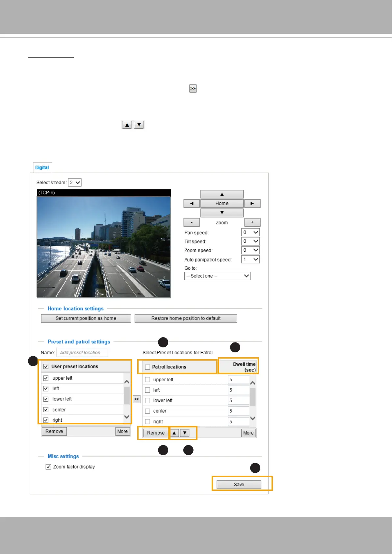Viewport: 392px width, 554px height.
Task: Move patrol location down in list
Action: 185,433
